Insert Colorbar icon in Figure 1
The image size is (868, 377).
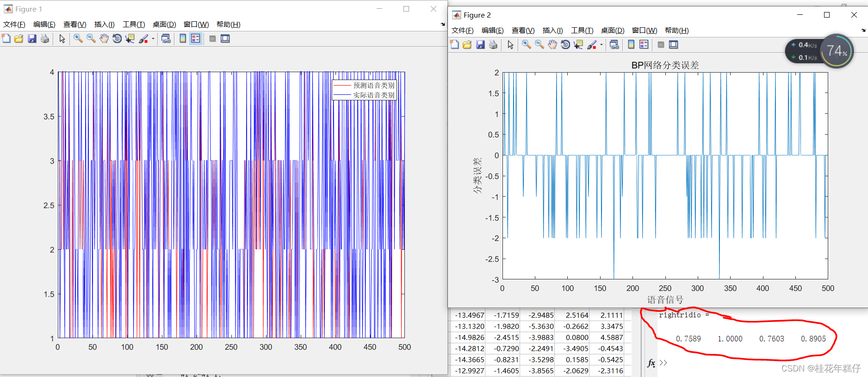(183, 38)
